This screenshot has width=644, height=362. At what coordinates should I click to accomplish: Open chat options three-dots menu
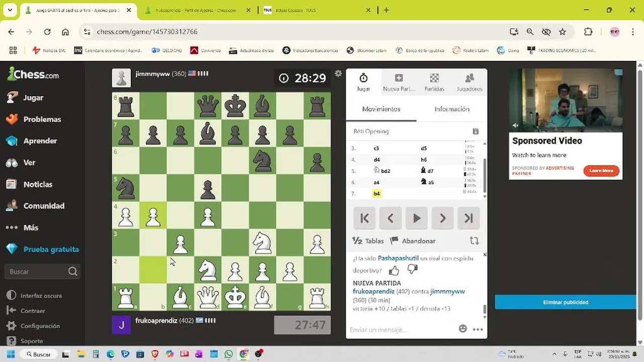478,329
